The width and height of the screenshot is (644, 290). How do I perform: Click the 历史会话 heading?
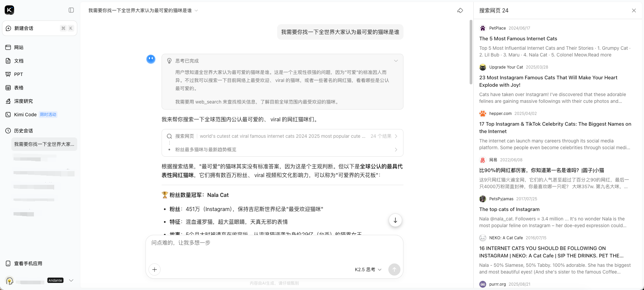tap(24, 131)
